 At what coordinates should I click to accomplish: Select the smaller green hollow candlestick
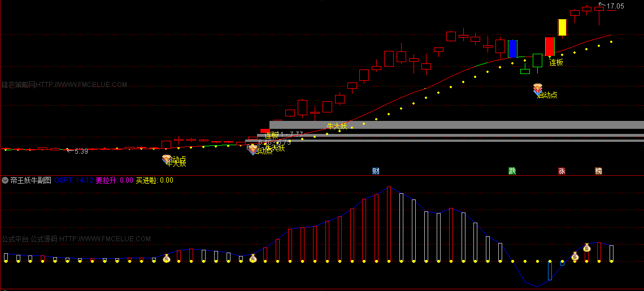(x=525, y=72)
